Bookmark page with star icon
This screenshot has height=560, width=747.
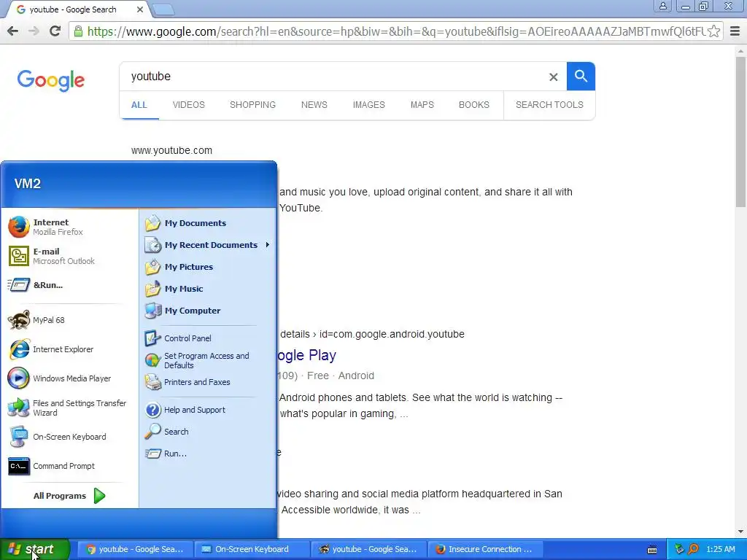[713, 31]
